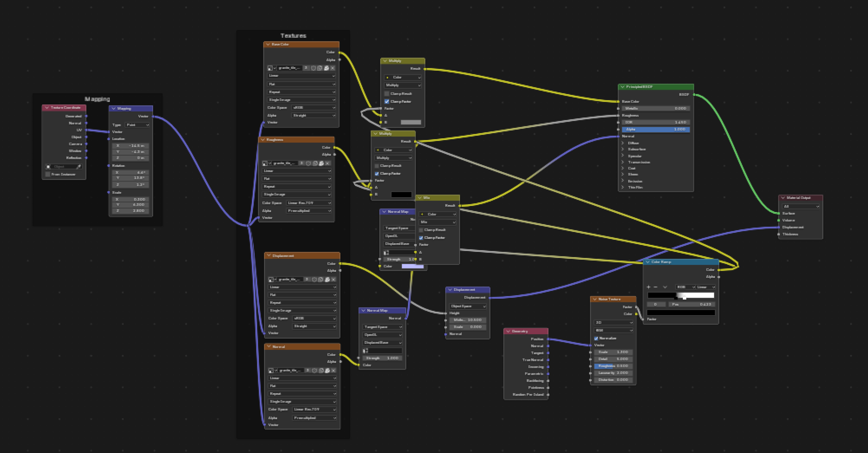Collapse the Noise Texture node
Image resolution: width=868 pixels, height=453 pixels.
595,299
